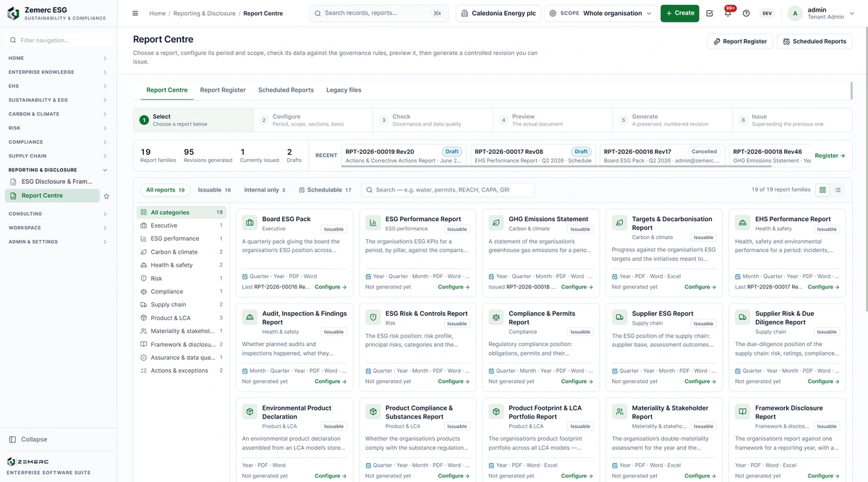Select the Health & safety category

pyautogui.click(x=182, y=265)
